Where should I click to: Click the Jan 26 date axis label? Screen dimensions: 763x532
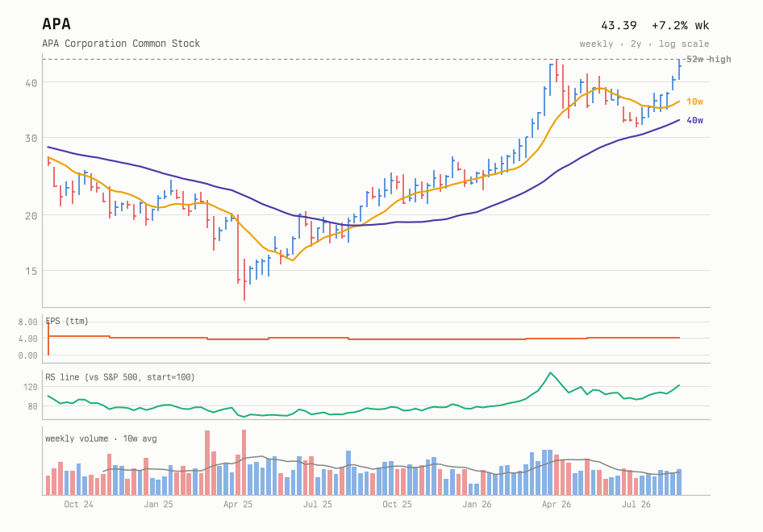point(477,505)
